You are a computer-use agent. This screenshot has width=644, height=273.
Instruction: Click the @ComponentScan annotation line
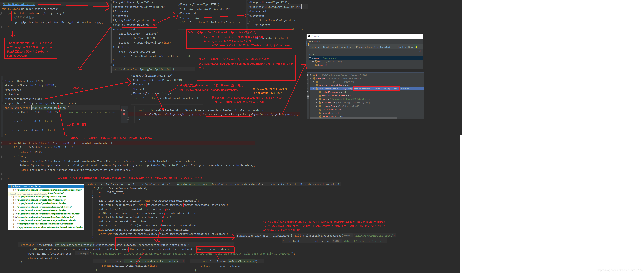[x=124, y=29]
